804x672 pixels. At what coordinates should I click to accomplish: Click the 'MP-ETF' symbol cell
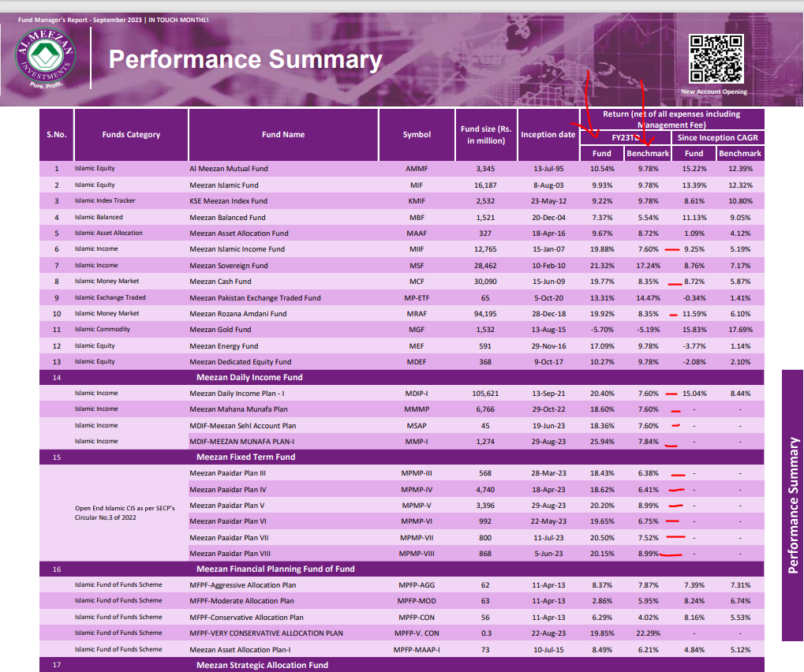click(x=417, y=298)
